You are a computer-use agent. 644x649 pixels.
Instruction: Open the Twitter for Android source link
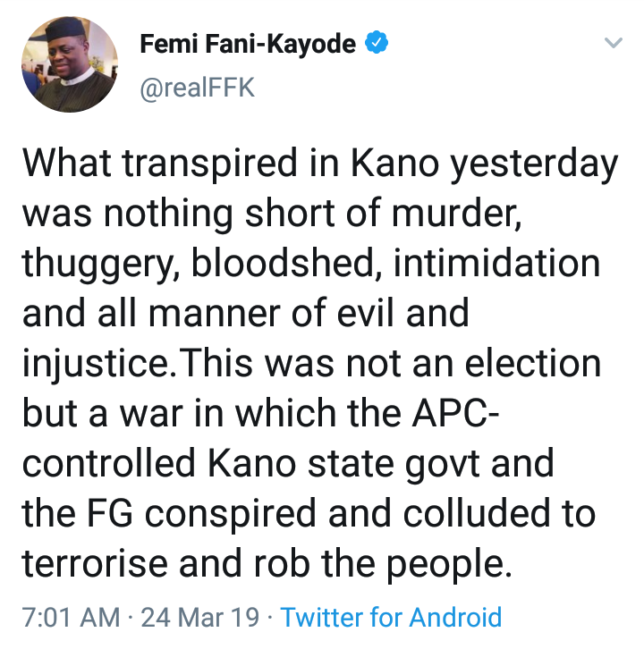(x=391, y=616)
